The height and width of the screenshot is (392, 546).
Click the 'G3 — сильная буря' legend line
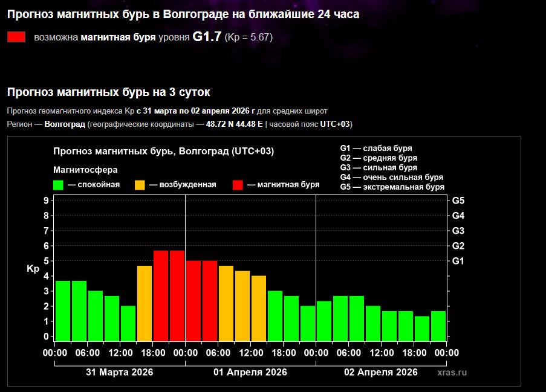tap(379, 168)
